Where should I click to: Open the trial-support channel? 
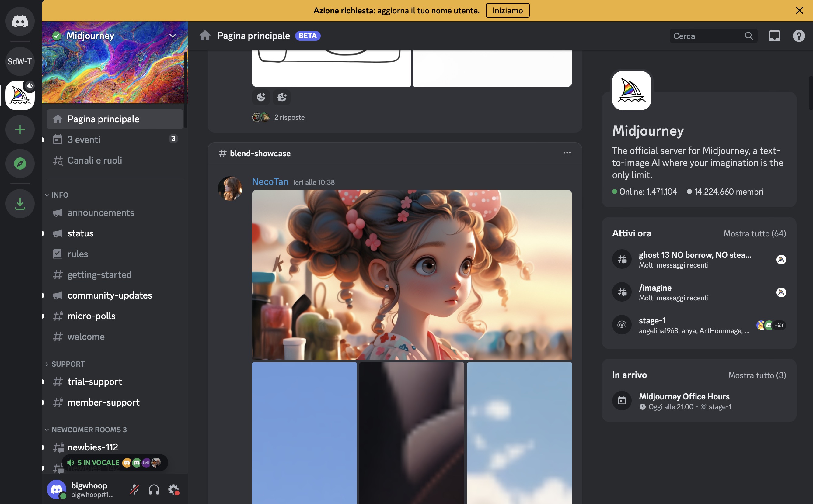(x=115, y=382)
